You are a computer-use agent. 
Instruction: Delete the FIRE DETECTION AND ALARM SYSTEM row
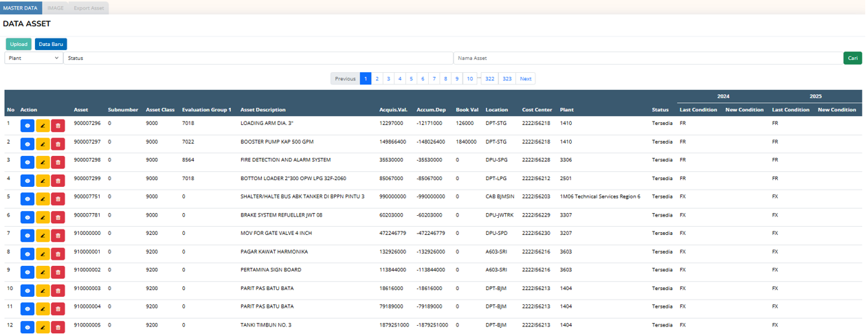click(58, 163)
